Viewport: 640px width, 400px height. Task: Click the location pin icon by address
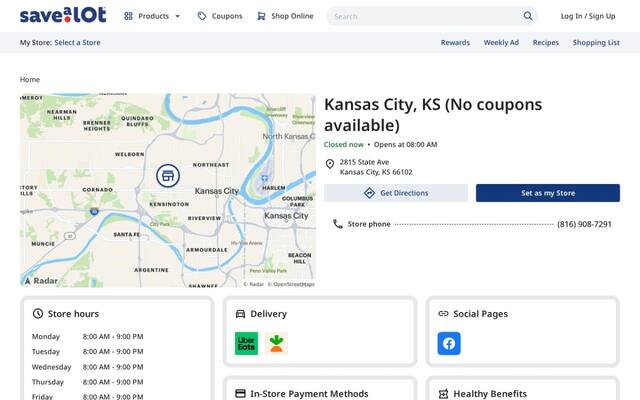[329, 164]
